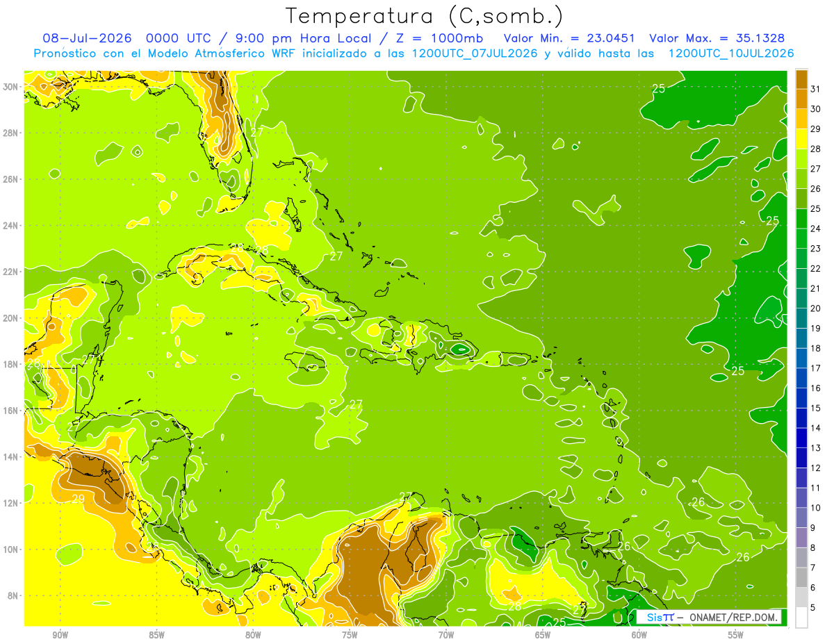Viewport: 834px width, 644px height.
Task: Click the '80W' longitude axis label
Action: coord(253,634)
